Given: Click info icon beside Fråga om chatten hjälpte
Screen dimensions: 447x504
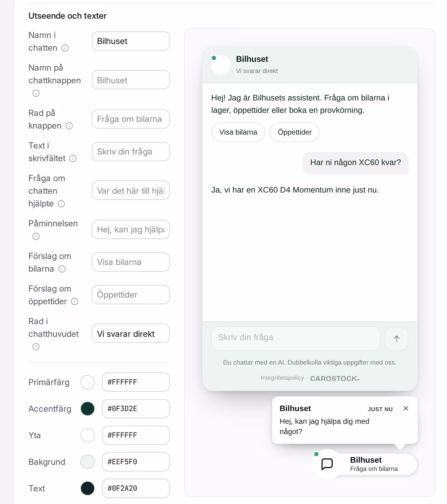Looking at the screenshot, I should tap(61, 204).
